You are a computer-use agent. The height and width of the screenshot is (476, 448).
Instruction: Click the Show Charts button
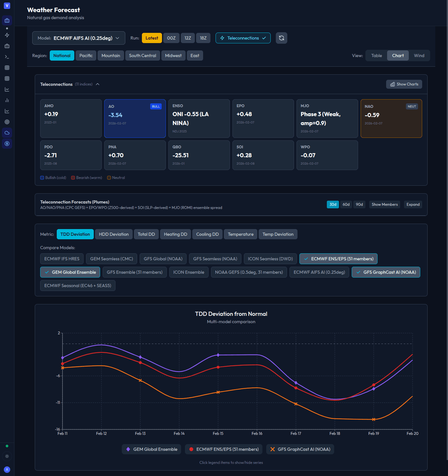404,84
